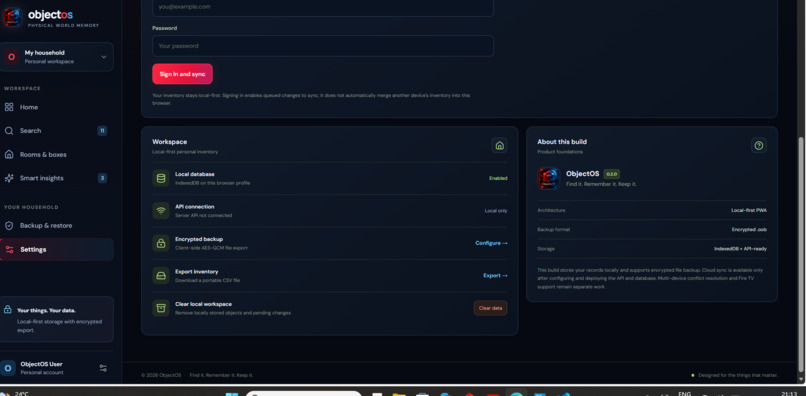
Task: Click the Local database stack icon
Action: [x=161, y=178]
